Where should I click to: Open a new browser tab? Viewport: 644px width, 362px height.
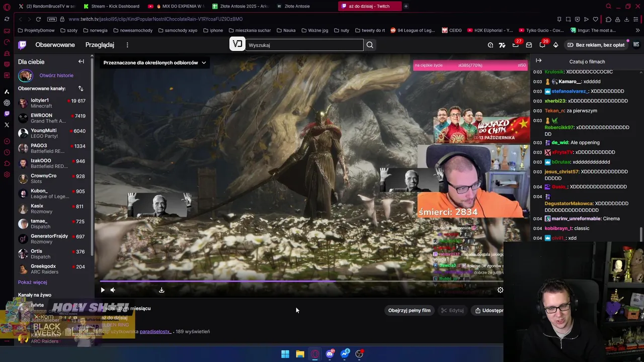point(406,6)
